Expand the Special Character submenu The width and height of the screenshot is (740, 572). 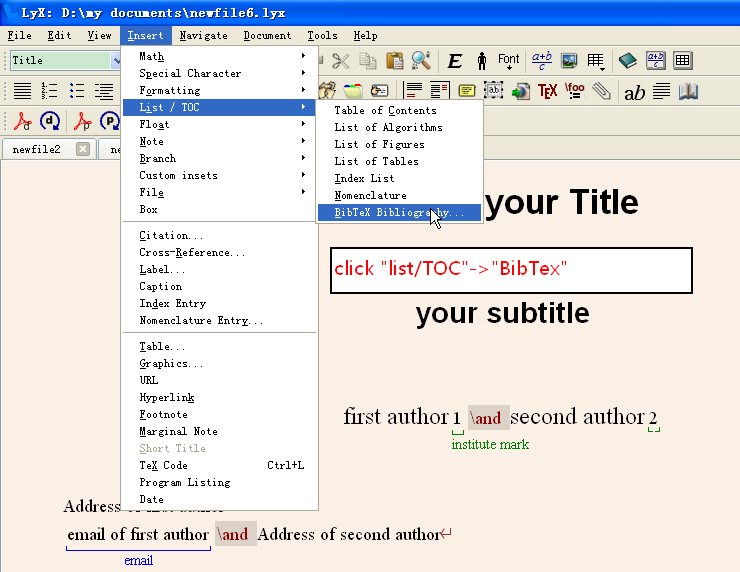pos(221,73)
